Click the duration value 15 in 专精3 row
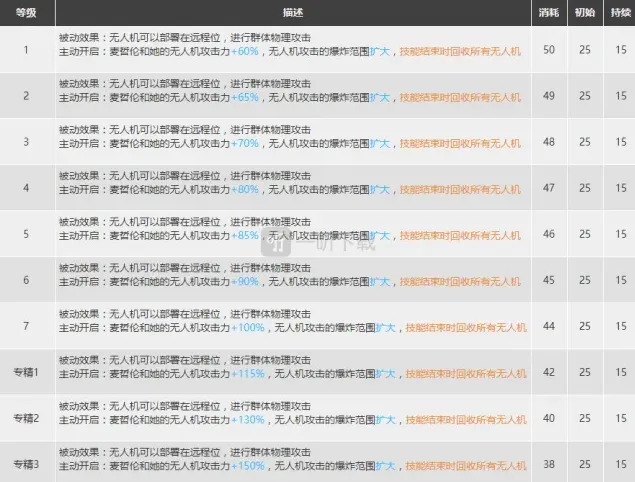The image size is (635, 482). tap(621, 464)
